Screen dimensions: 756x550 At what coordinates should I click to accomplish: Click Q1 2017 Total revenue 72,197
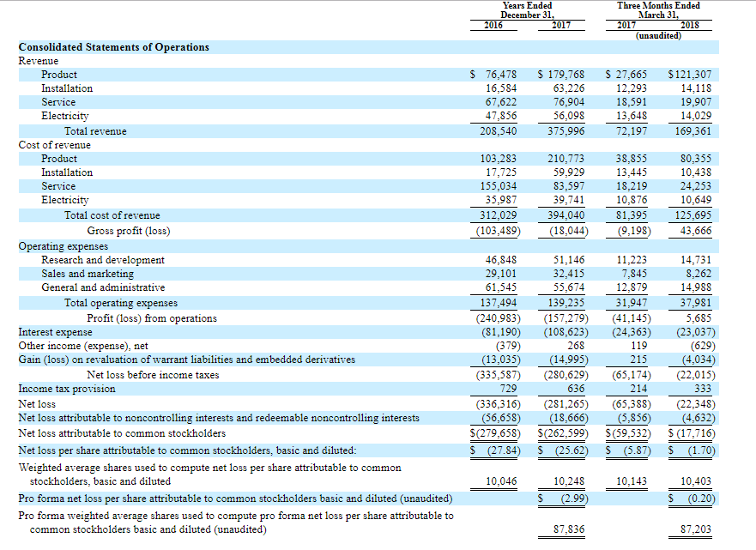click(x=632, y=131)
